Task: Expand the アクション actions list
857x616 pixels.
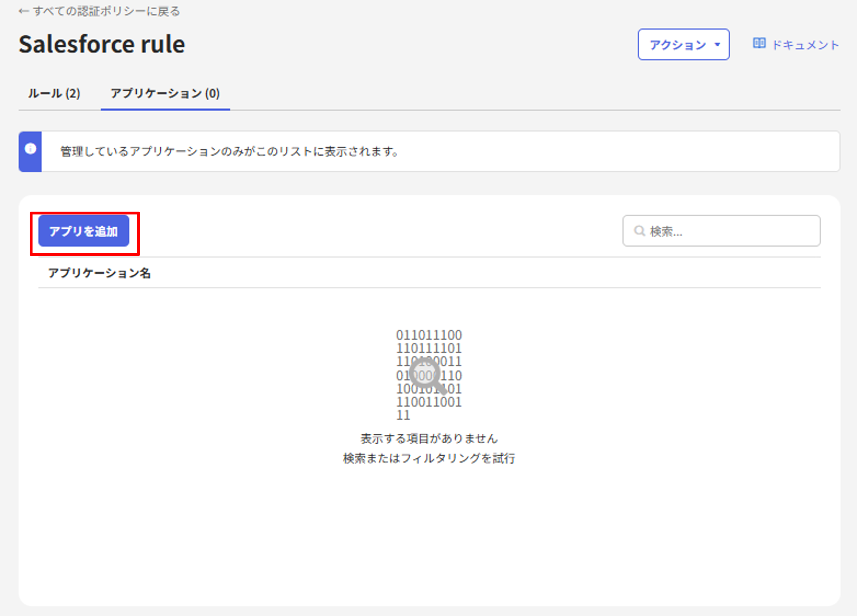Action: [x=684, y=44]
